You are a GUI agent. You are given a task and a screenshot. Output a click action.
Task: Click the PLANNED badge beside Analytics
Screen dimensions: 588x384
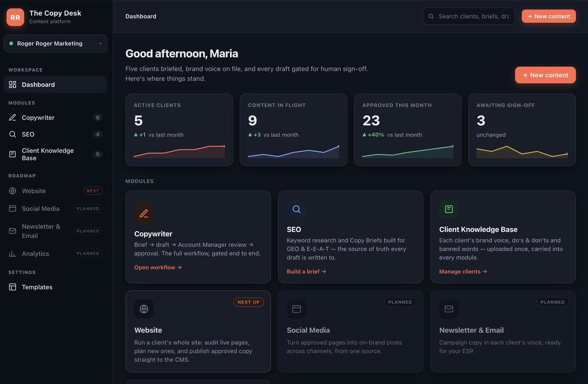pos(88,254)
